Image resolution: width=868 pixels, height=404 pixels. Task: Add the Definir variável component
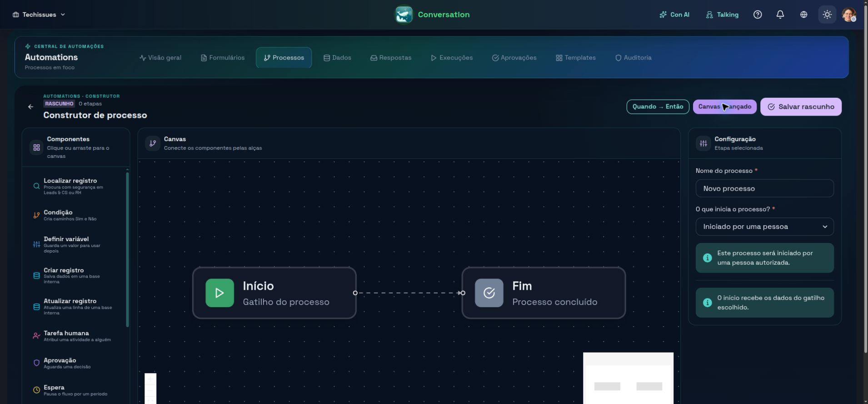75,245
